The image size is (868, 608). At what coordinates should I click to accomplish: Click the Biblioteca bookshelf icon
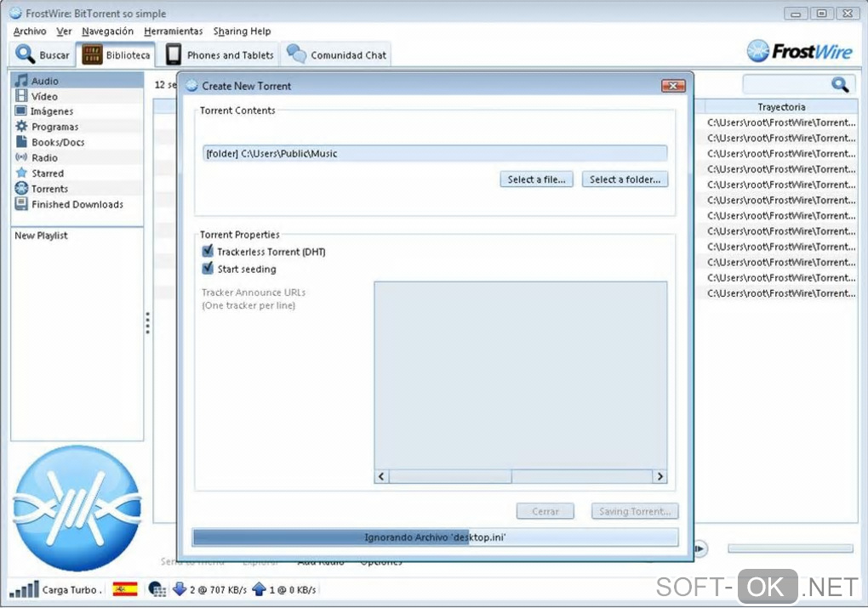click(x=92, y=54)
